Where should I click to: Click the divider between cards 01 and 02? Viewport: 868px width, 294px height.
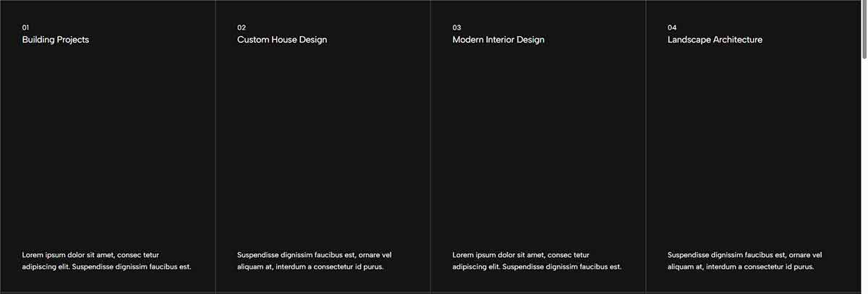point(216,145)
